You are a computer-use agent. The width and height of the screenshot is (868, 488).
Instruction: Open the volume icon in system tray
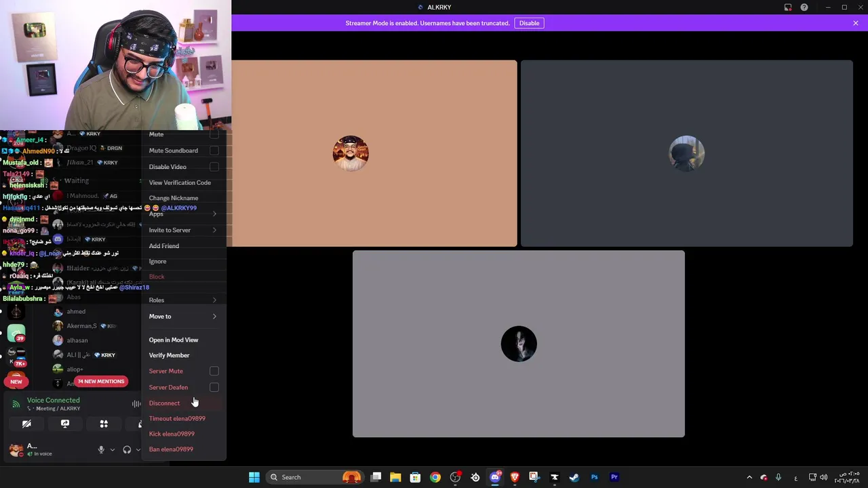pyautogui.click(x=824, y=477)
